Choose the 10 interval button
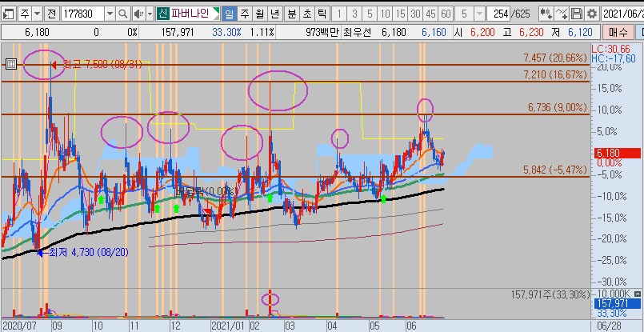This screenshot has height=332, width=644. 385,14
